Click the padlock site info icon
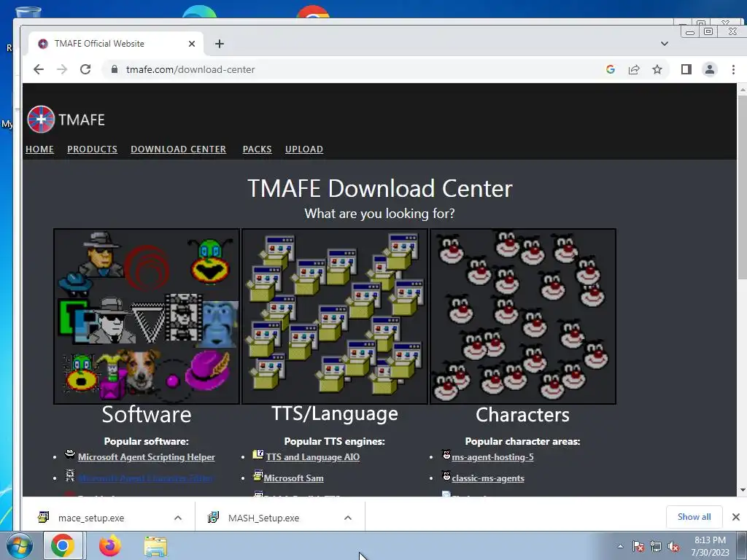Viewport: 747px width, 560px height. click(115, 69)
